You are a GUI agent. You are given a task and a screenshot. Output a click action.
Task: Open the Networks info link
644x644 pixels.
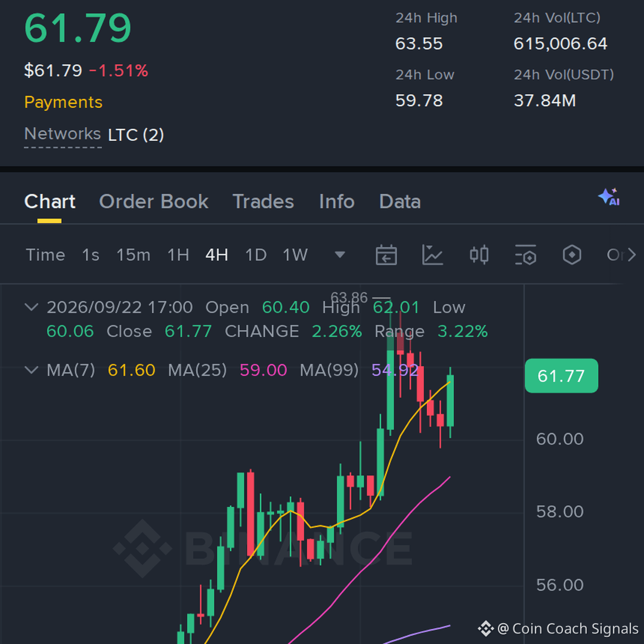(63, 134)
